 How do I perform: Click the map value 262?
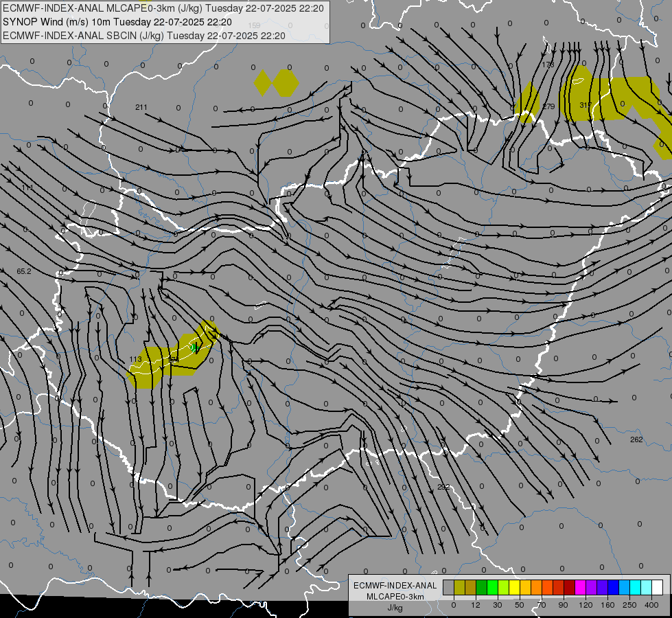[x=636, y=439]
